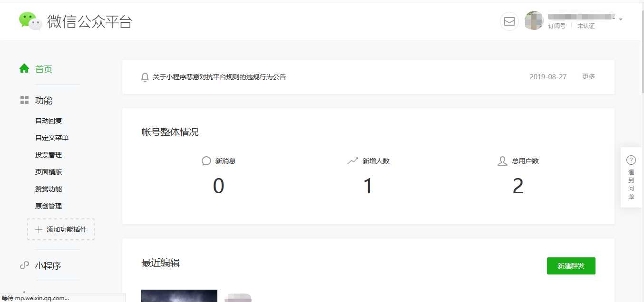The image size is (644, 302).
Task: Click the home house icon
Action: click(24, 68)
